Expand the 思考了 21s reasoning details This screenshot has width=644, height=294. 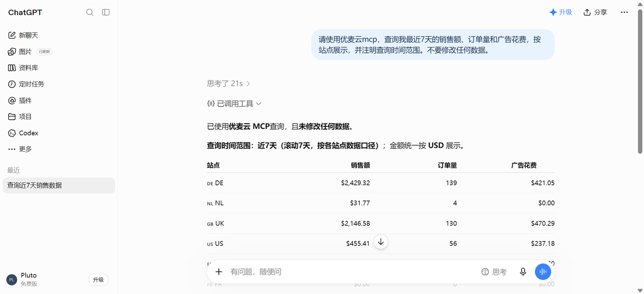coord(229,83)
